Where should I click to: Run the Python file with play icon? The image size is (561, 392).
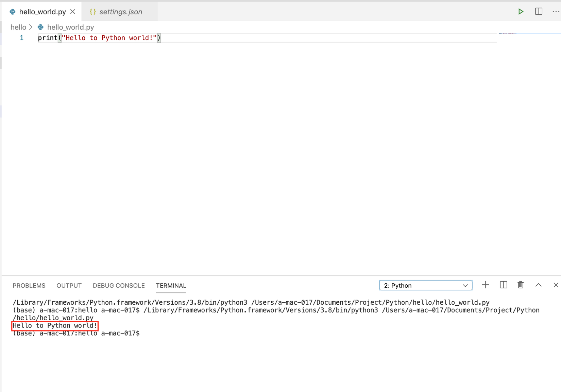point(521,12)
